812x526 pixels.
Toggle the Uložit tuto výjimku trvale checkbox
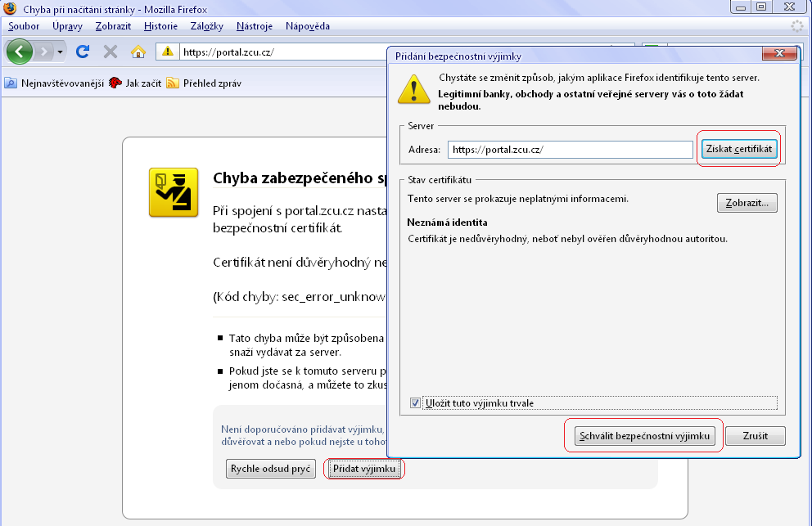[x=415, y=402]
